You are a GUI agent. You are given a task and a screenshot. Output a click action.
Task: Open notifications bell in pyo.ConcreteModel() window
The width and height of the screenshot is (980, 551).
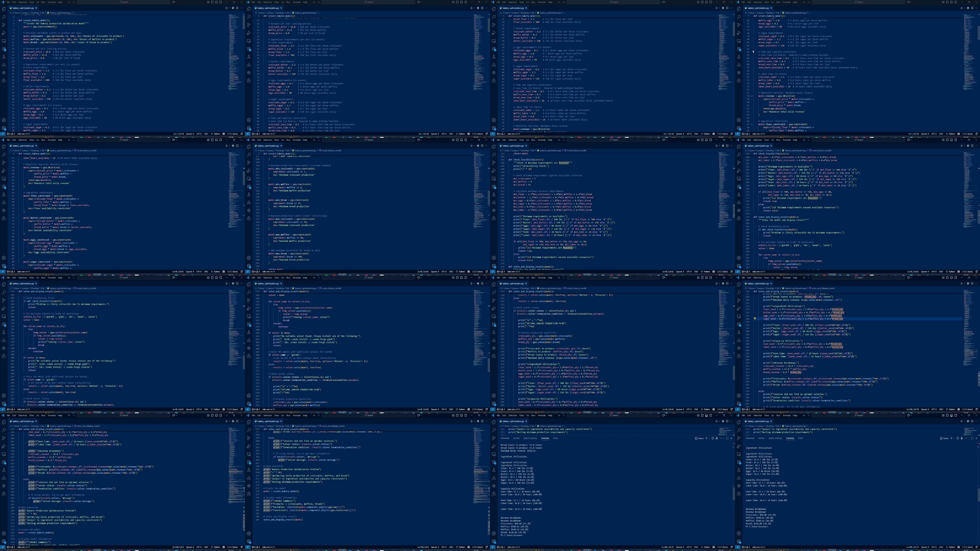(242, 134)
